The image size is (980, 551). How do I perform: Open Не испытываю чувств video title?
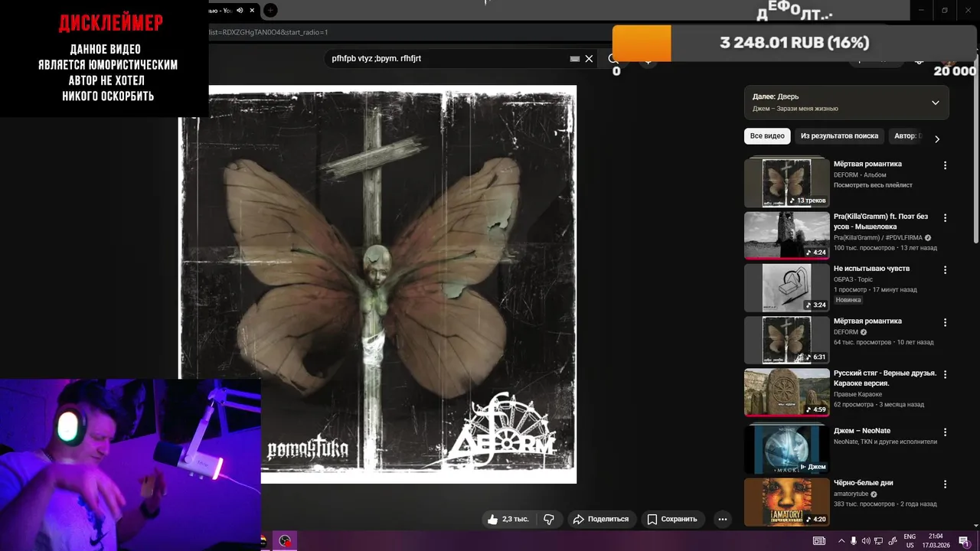tap(871, 269)
